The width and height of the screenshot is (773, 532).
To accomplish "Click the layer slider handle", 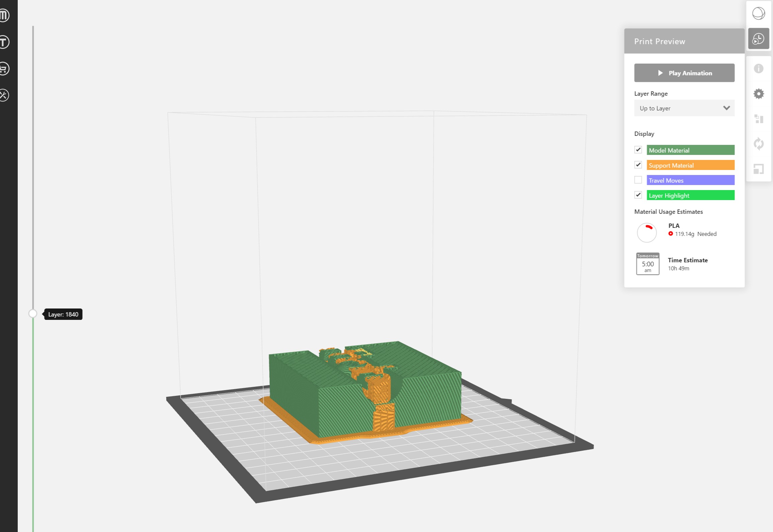I will pyautogui.click(x=33, y=314).
